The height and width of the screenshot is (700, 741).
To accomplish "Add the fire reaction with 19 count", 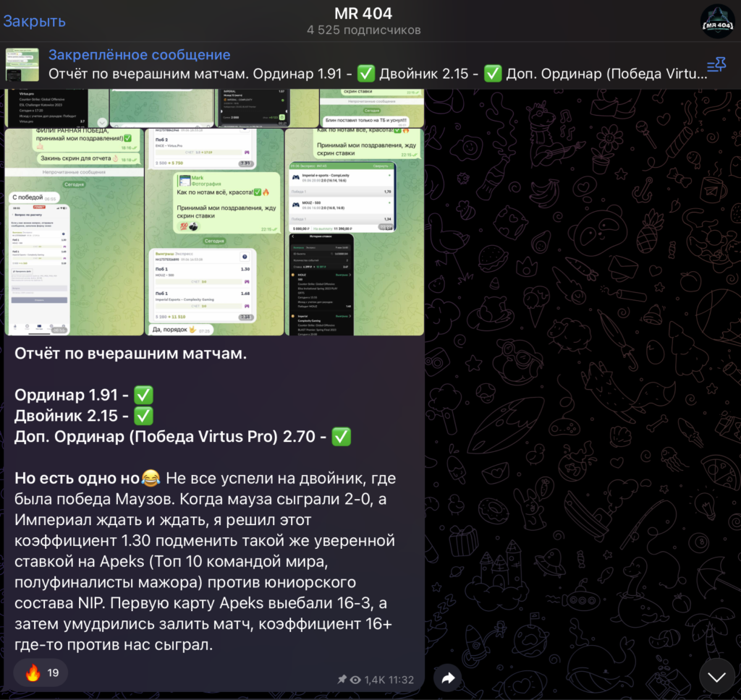I will 41,673.
